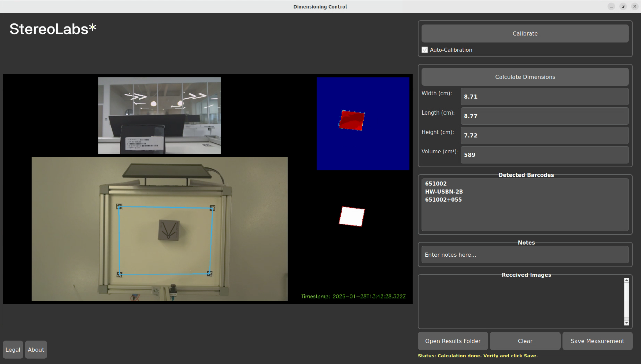Click the StereoLabs logo

[53, 29]
